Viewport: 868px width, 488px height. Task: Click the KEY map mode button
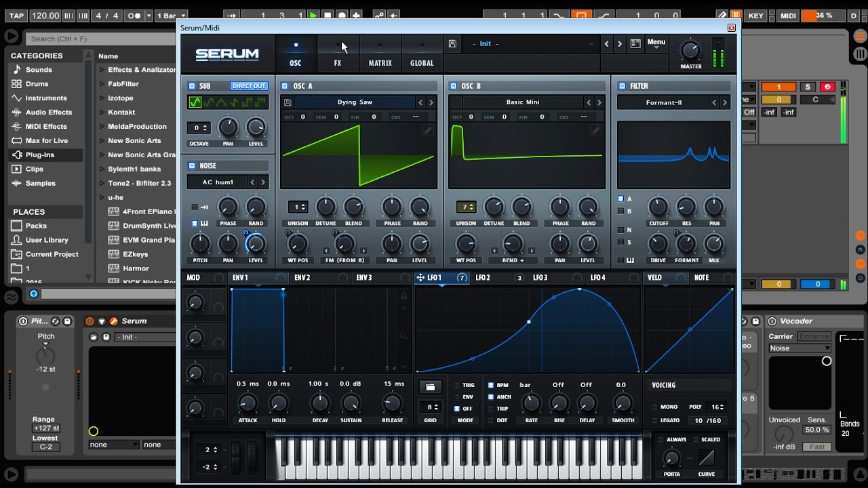tap(756, 15)
